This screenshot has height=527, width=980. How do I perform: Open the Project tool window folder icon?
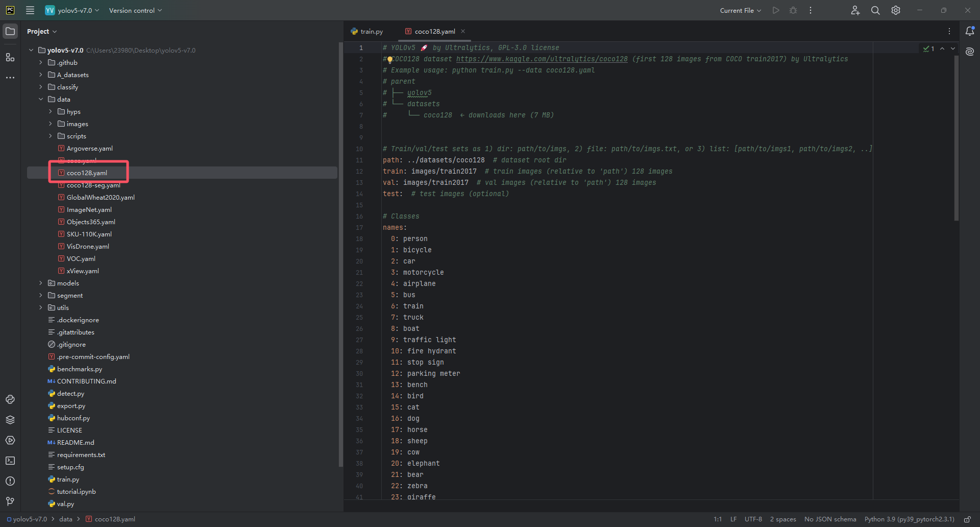(x=10, y=31)
